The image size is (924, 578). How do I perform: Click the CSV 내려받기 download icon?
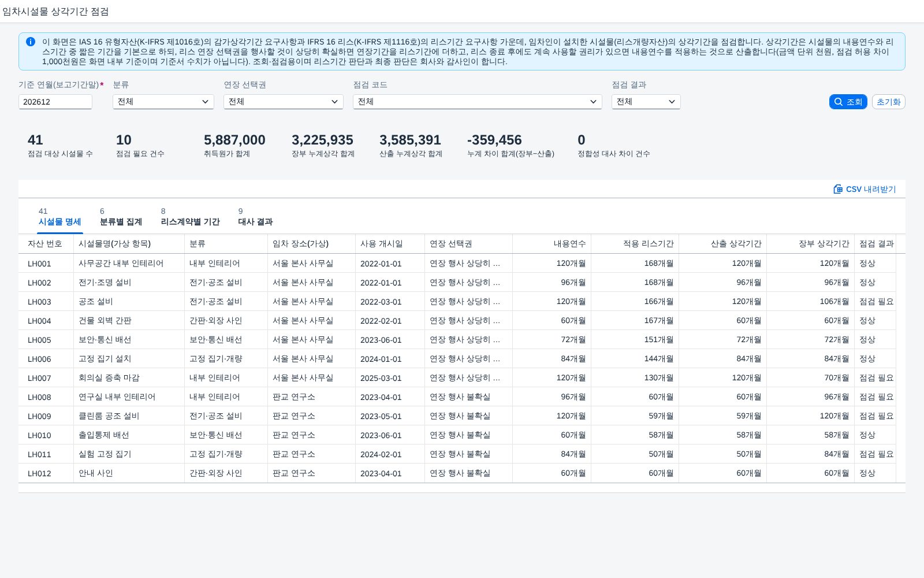(x=838, y=189)
